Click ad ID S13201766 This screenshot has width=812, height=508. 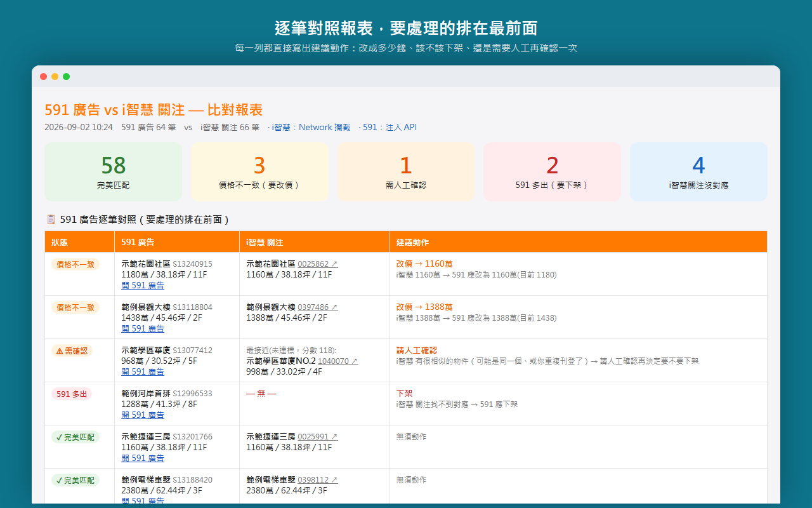[x=192, y=437]
